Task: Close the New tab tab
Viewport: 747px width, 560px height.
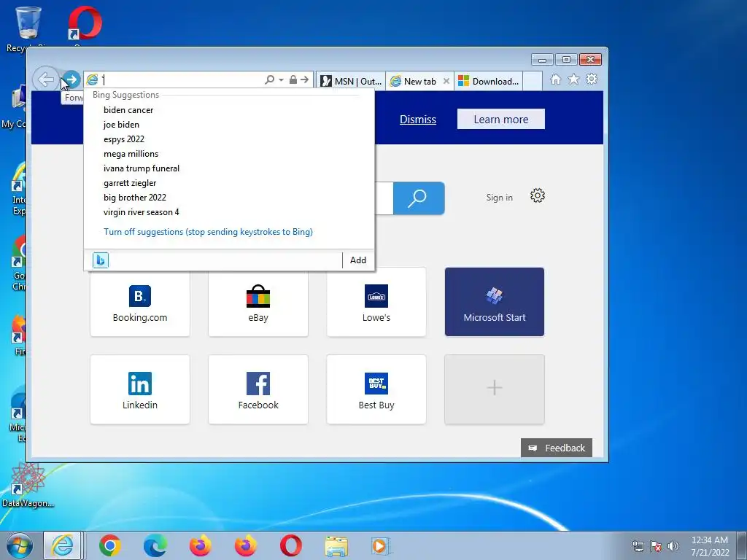Action: 446,81
